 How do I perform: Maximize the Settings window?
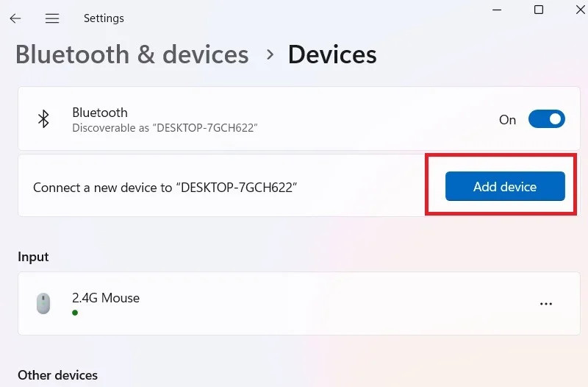pyautogui.click(x=539, y=10)
